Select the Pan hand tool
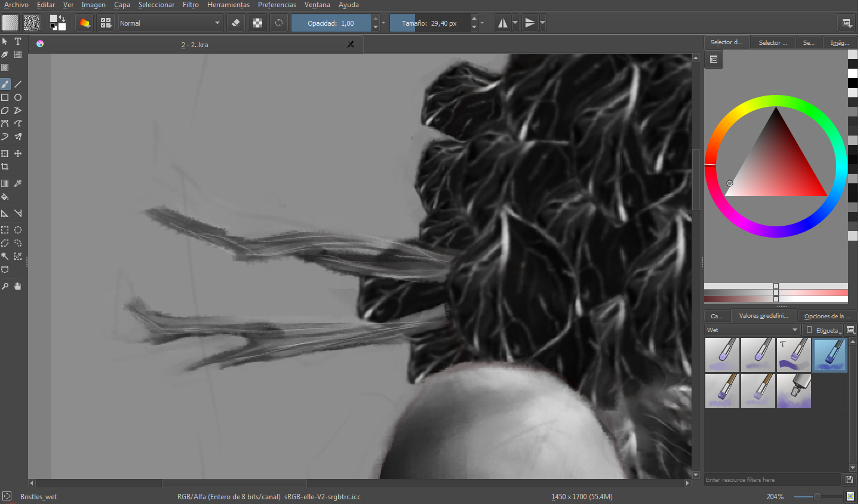Image resolution: width=860 pixels, height=504 pixels. [x=18, y=286]
